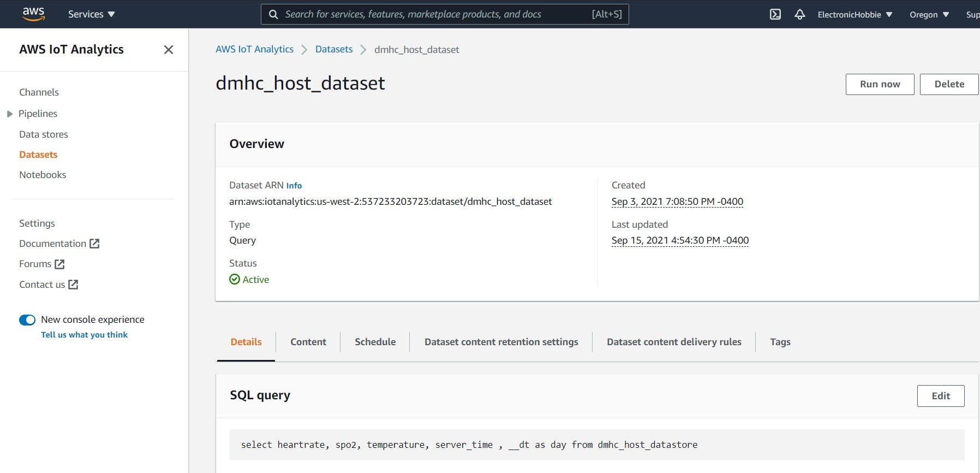Click the green Active status check icon
This screenshot has height=473, width=980.
point(235,280)
